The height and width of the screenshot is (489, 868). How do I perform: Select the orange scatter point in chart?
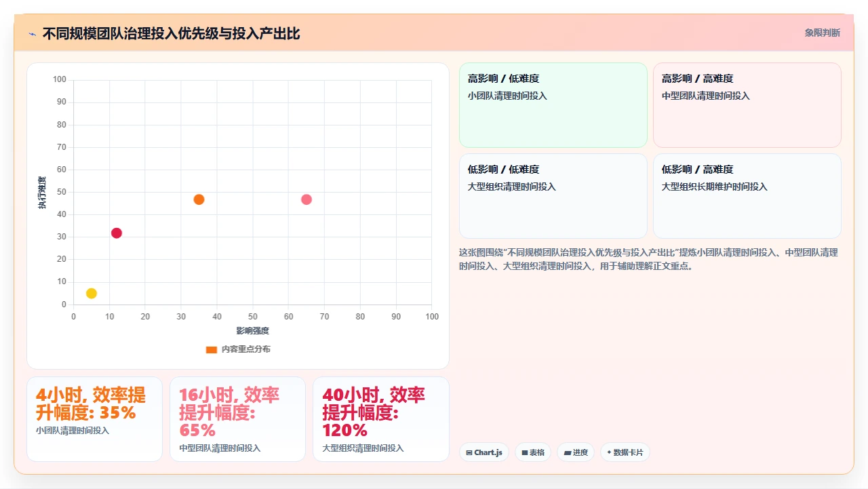coord(199,199)
